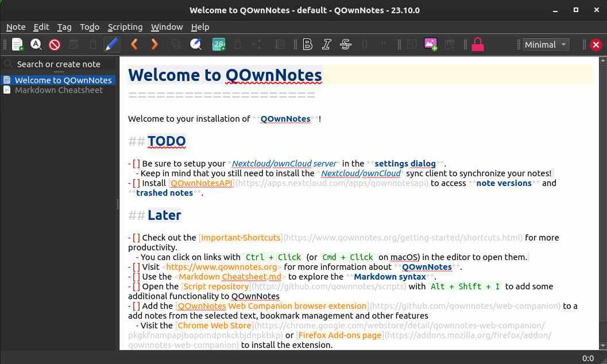
Task: Click the Chrome Web Store link
Action: click(214, 326)
